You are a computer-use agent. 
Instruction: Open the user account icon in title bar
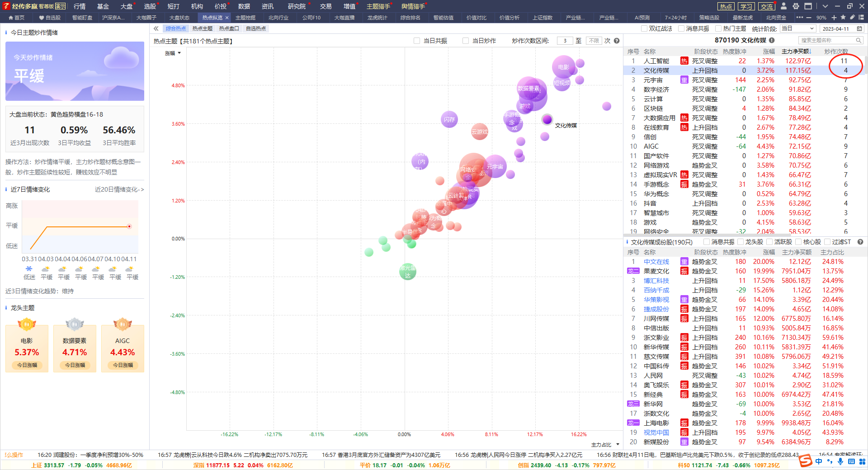[x=784, y=6]
